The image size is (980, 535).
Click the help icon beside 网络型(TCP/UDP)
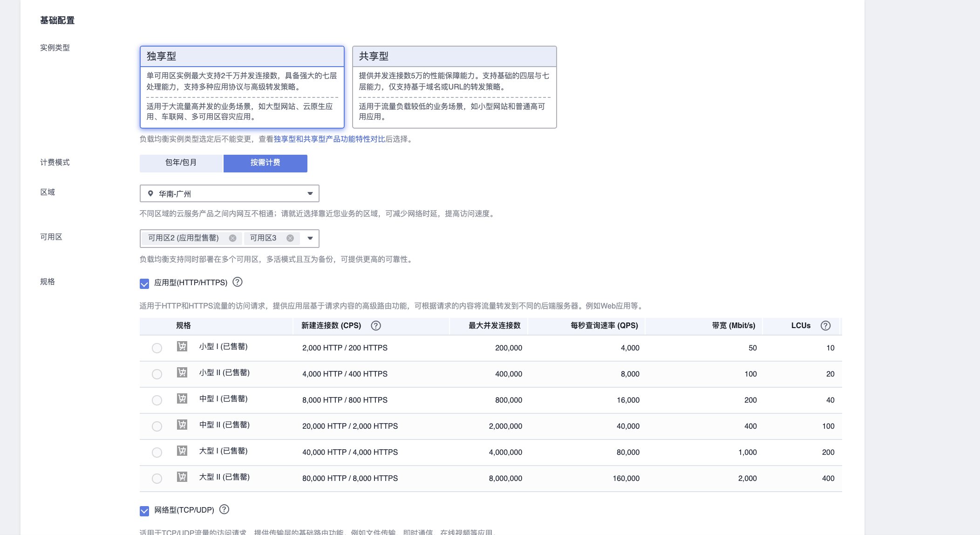click(x=225, y=510)
